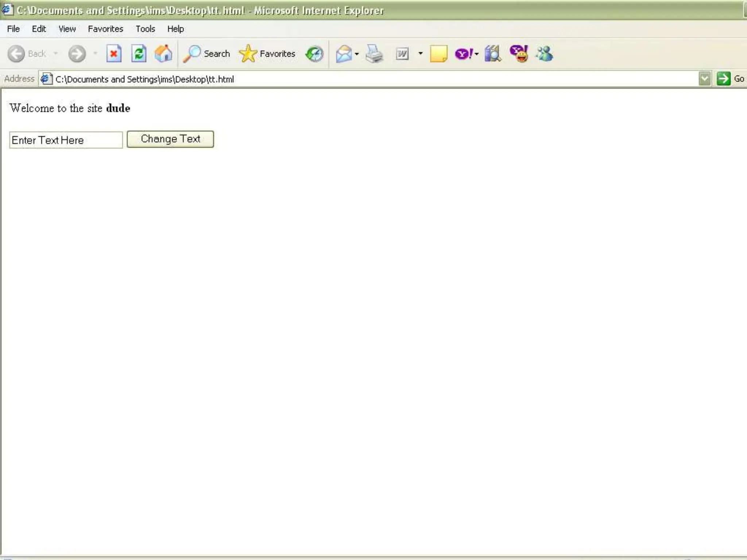Open the Tools menu
The height and width of the screenshot is (560, 747).
coord(145,29)
